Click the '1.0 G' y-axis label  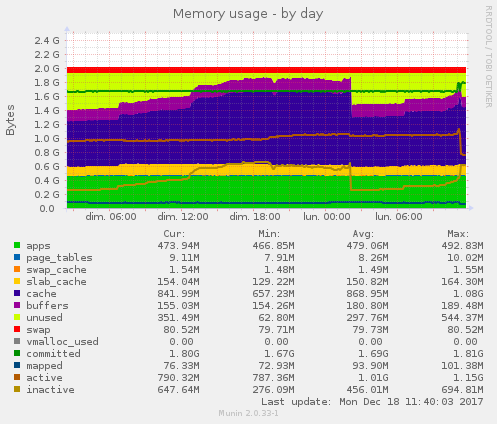pyautogui.click(x=47, y=139)
